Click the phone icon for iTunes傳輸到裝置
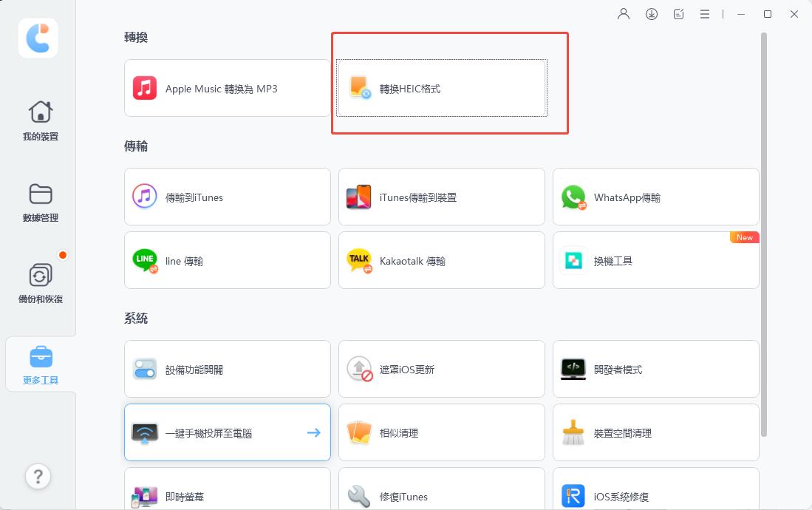Screen dimensions: 812x510 coord(359,197)
